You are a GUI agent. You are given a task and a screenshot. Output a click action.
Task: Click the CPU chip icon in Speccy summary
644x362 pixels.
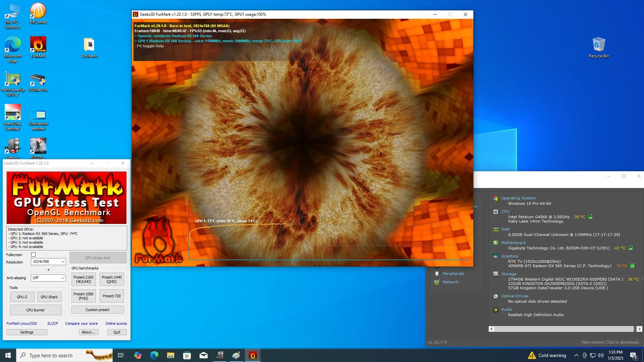[495, 212]
